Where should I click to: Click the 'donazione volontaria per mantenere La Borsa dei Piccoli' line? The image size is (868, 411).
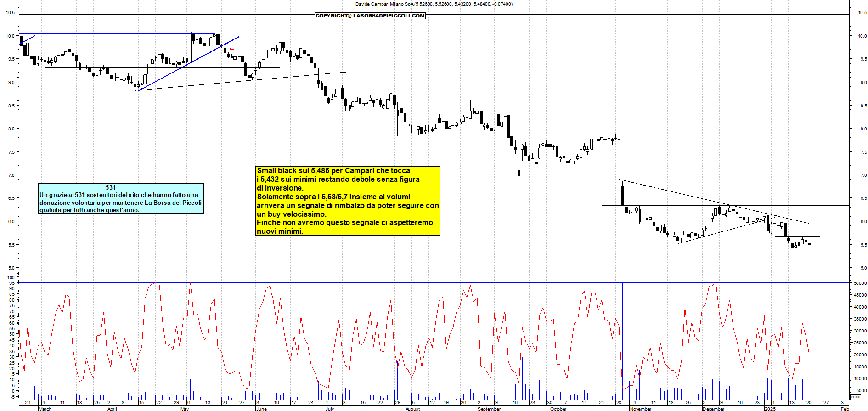[120, 203]
